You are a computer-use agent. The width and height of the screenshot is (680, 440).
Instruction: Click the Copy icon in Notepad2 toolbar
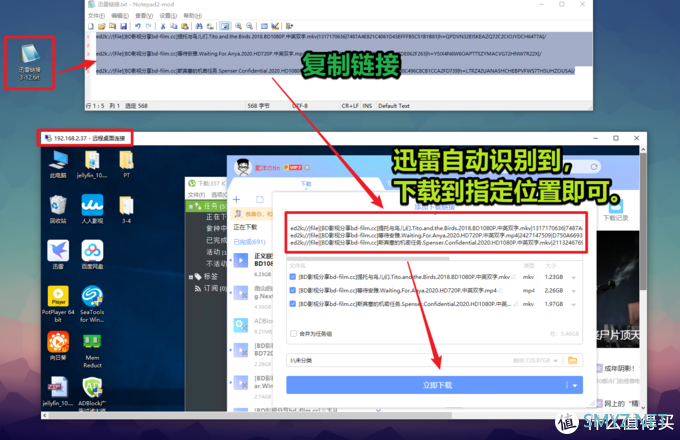tap(173, 26)
